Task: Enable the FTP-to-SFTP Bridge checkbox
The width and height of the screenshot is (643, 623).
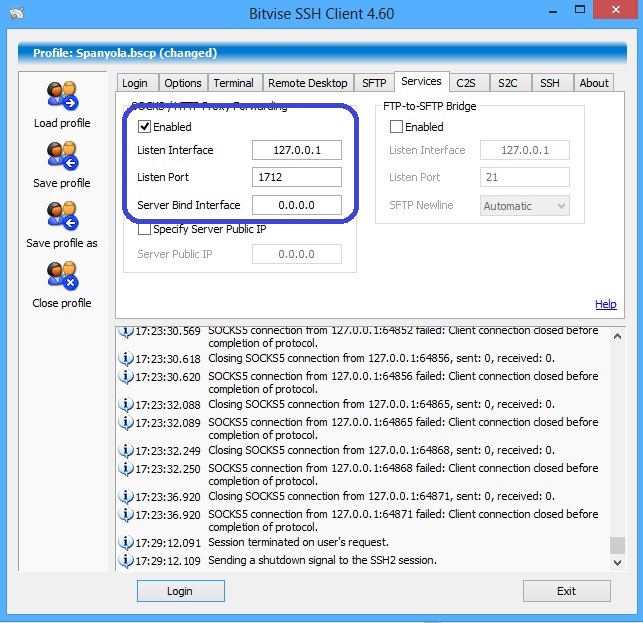Action: tap(396, 127)
